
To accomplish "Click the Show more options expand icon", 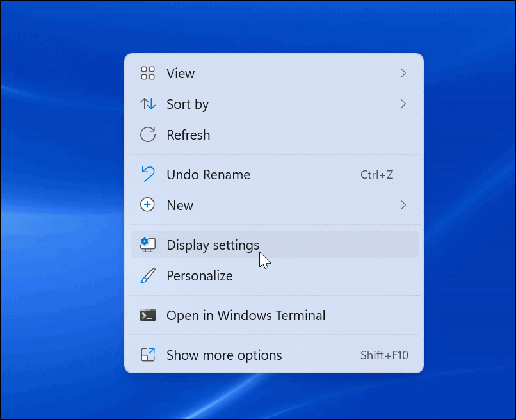I will pos(148,355).
